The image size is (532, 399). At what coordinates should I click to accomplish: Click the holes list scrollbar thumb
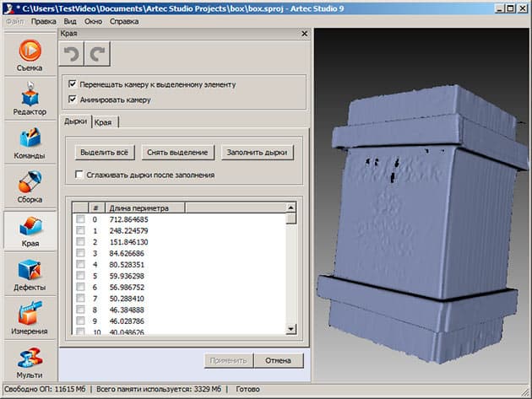click(x=291, y=218)
